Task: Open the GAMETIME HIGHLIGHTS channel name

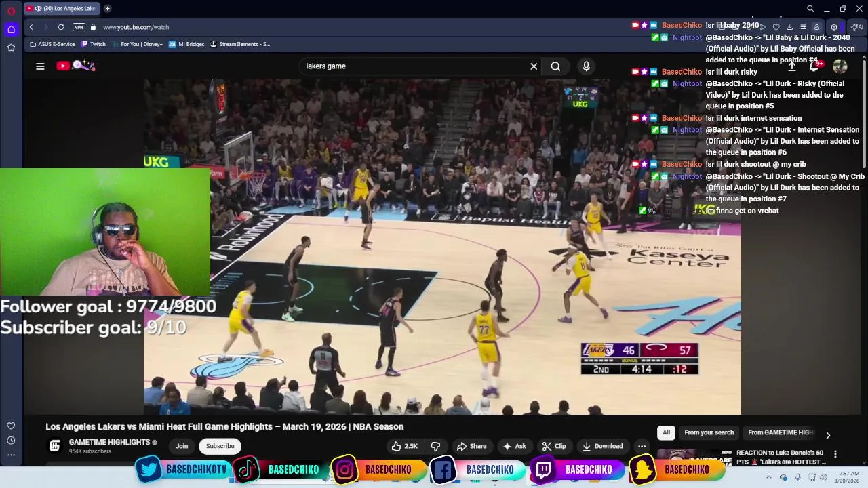Action: point(109,442)
